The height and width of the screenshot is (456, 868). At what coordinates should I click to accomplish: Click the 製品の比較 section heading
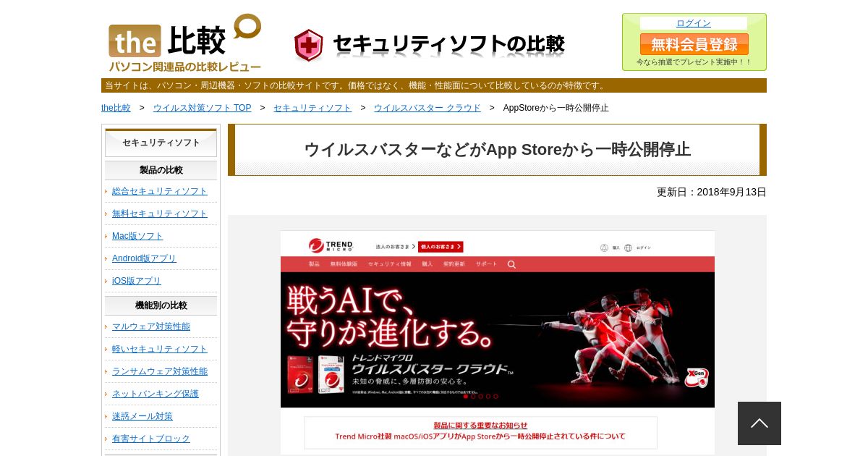click(x=161, y=170)
